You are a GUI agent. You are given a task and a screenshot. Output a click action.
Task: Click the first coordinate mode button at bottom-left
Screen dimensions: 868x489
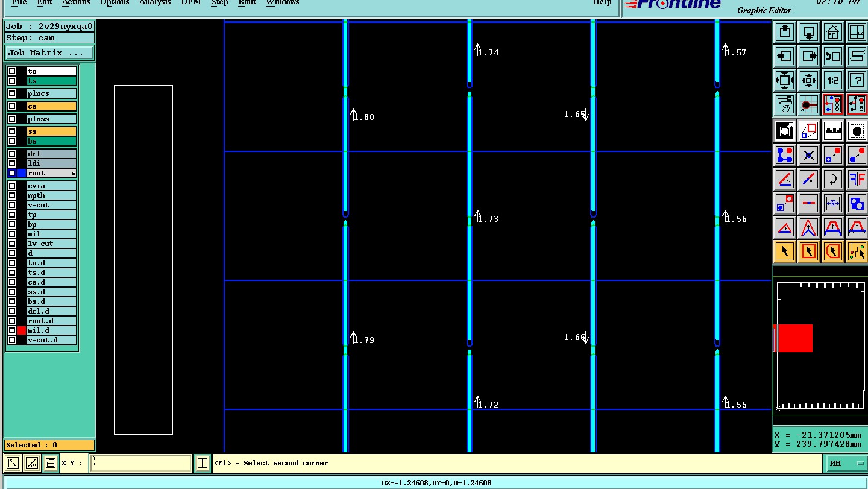12,463
